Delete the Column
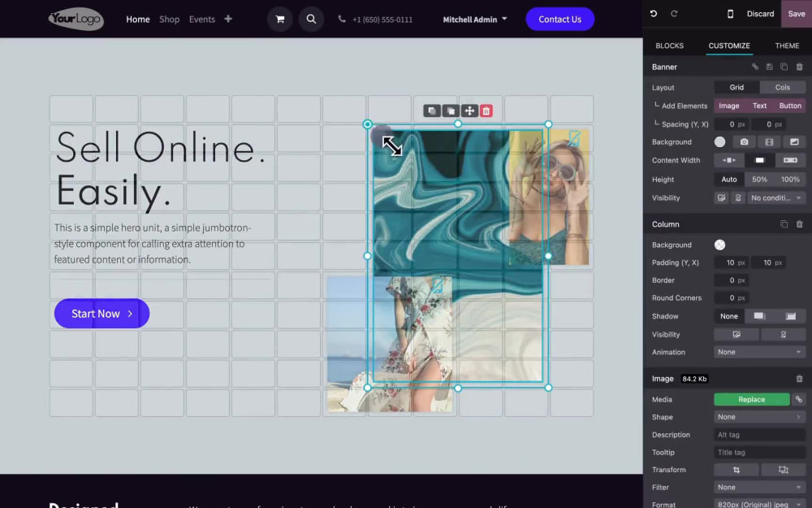 [800, 224]
